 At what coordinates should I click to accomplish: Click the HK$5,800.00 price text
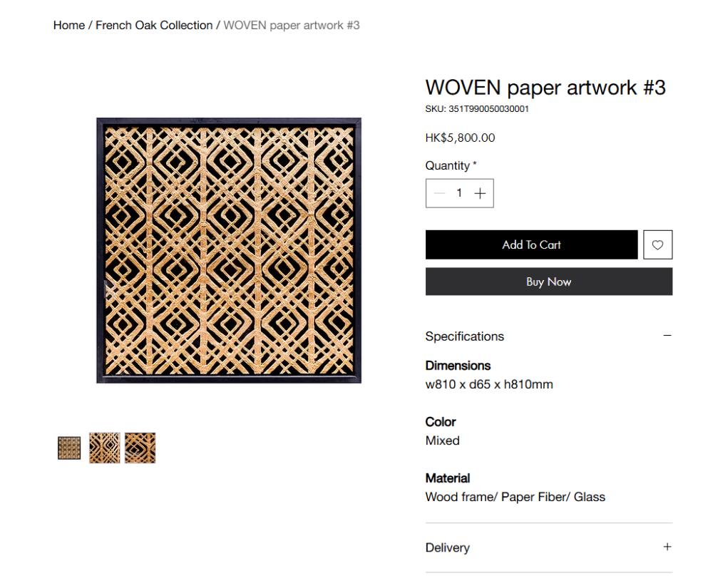(460, 138)
